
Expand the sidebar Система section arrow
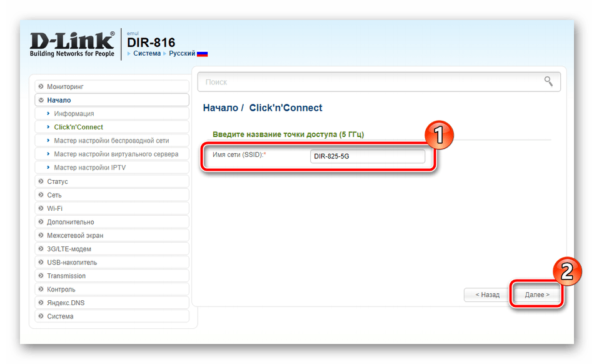(x=41, y=316)
